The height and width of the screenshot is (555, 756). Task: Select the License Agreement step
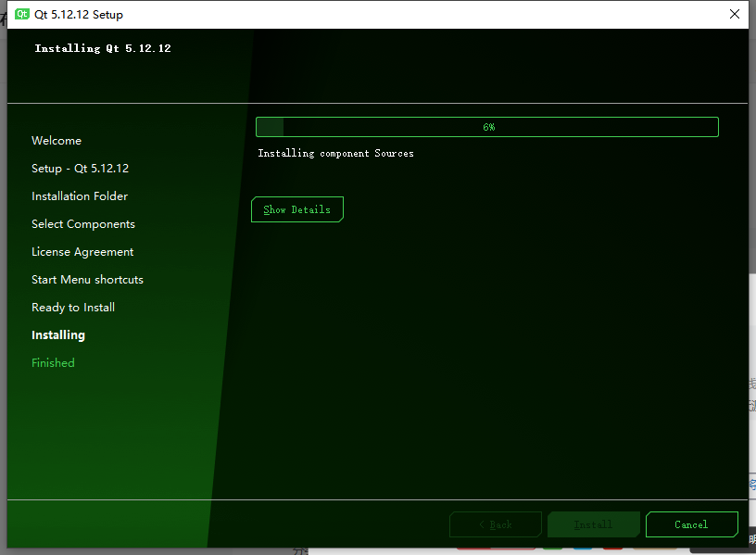(x=82, y=252)
